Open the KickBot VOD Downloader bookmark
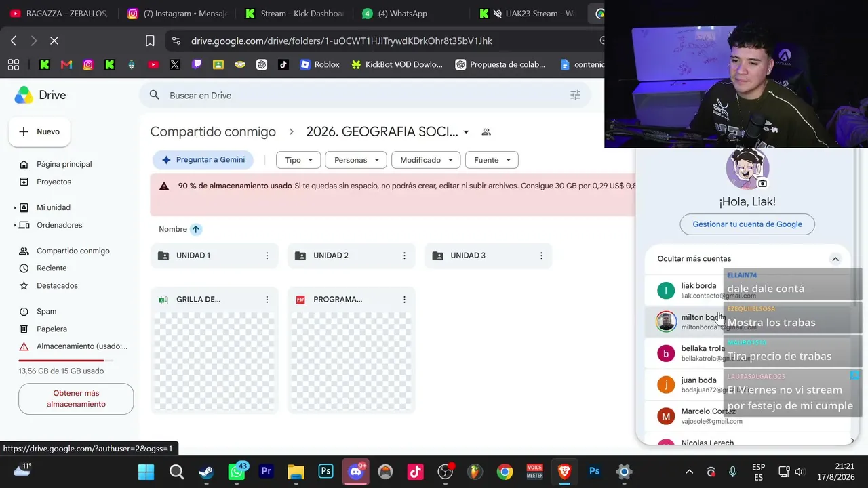The image size is (868, 488). [397, 64]
